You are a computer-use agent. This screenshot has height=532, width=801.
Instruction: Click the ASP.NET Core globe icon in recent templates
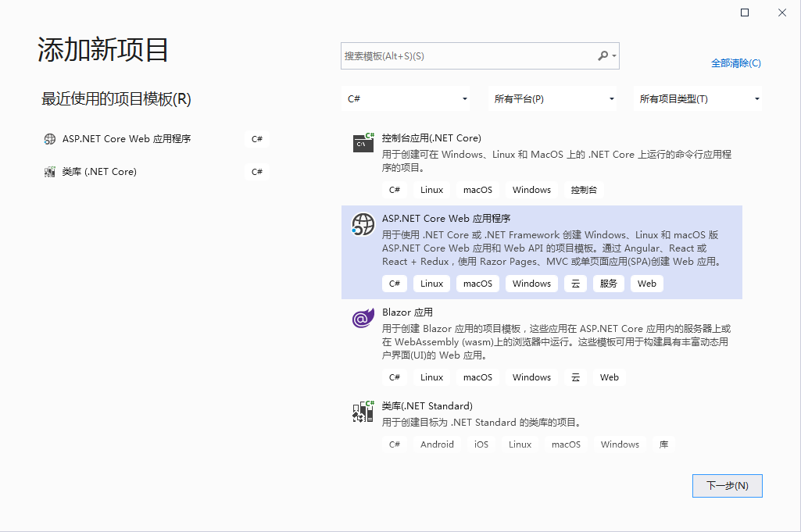49,139
